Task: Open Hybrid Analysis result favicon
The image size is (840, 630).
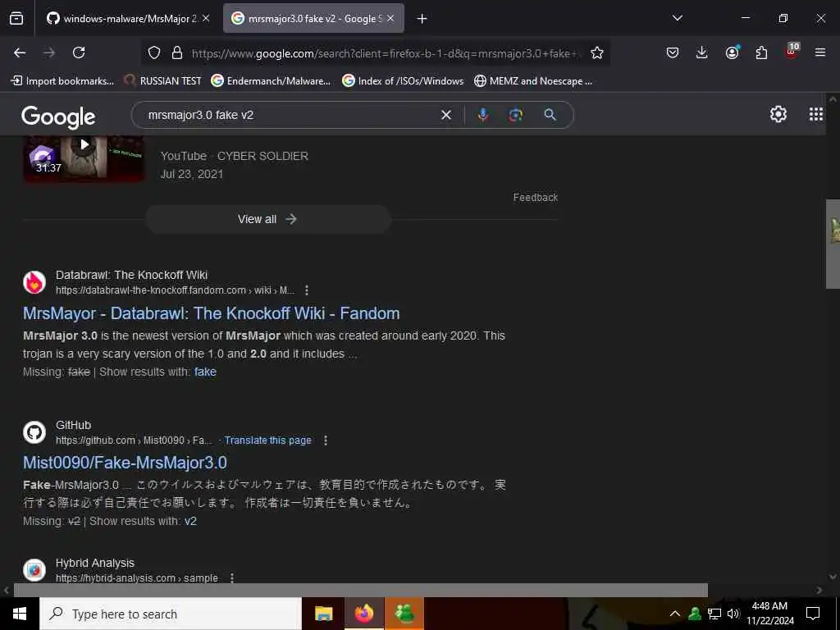Action: click(x=34, y=570)
